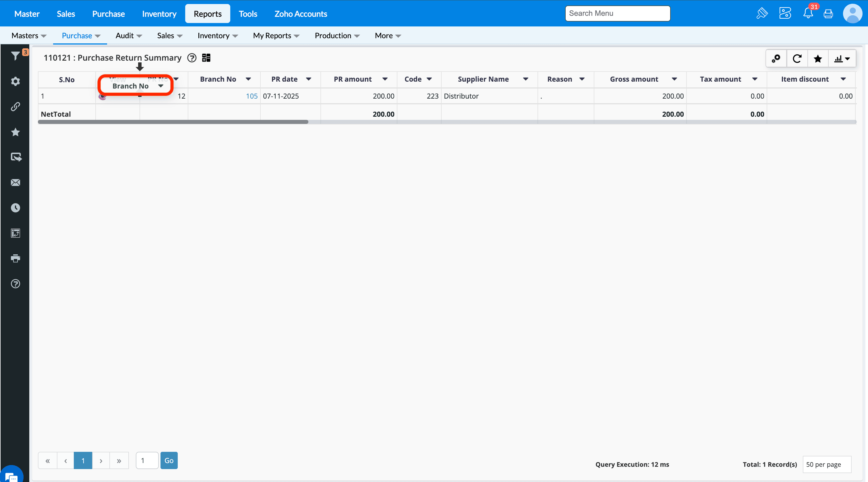Image resolution: width=868 pixels, height=482 pixels.
Task: Open the 50 per page selector
Action: coord(827,464)
